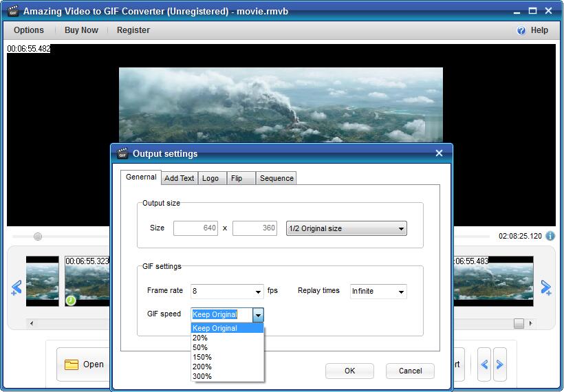Open the Options menu
Viewport: 564px width, 392px height.
click(29, 30)
